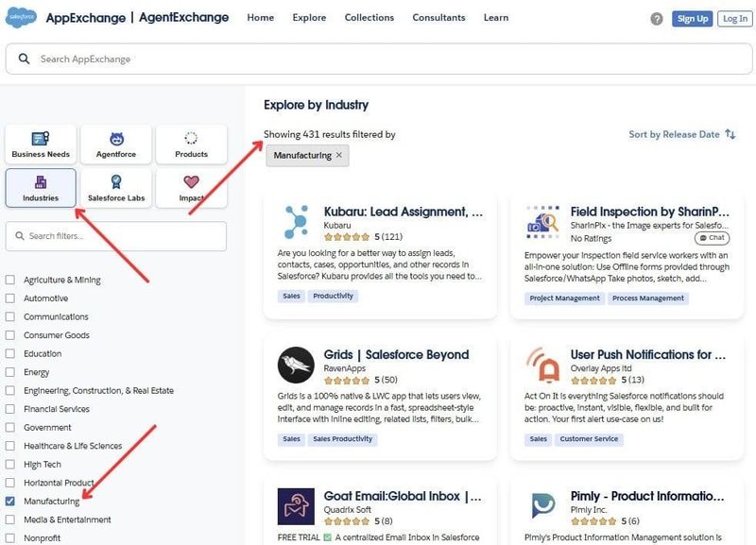
Task: Click the Process Management tag
Action: [648, 298]
